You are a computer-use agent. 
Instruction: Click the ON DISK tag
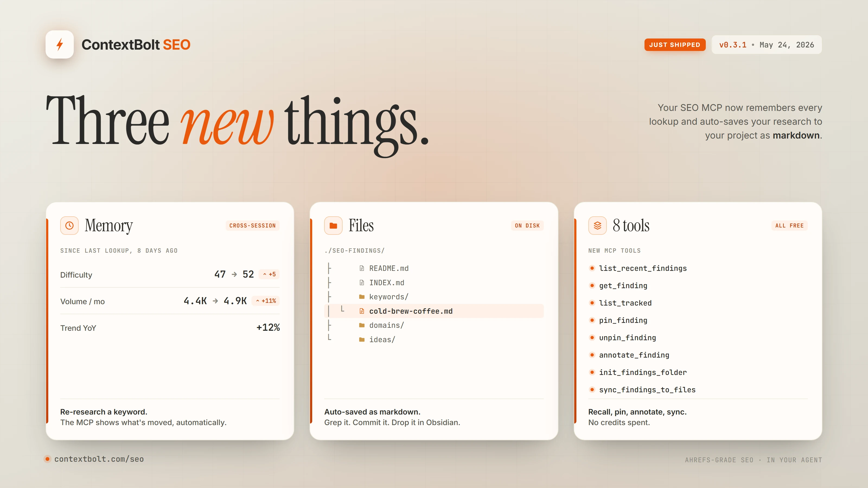[x=527, y=226]
